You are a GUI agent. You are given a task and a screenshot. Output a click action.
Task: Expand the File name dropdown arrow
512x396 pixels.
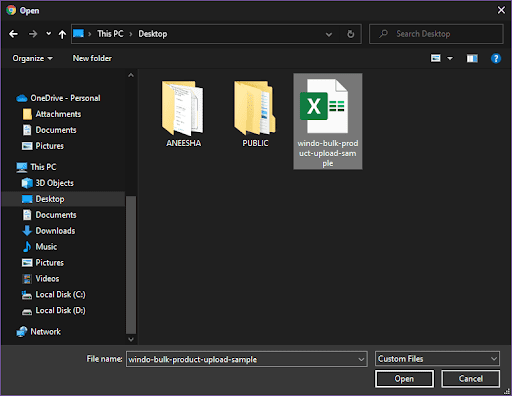pyautogui.click(x=361, y=359)
